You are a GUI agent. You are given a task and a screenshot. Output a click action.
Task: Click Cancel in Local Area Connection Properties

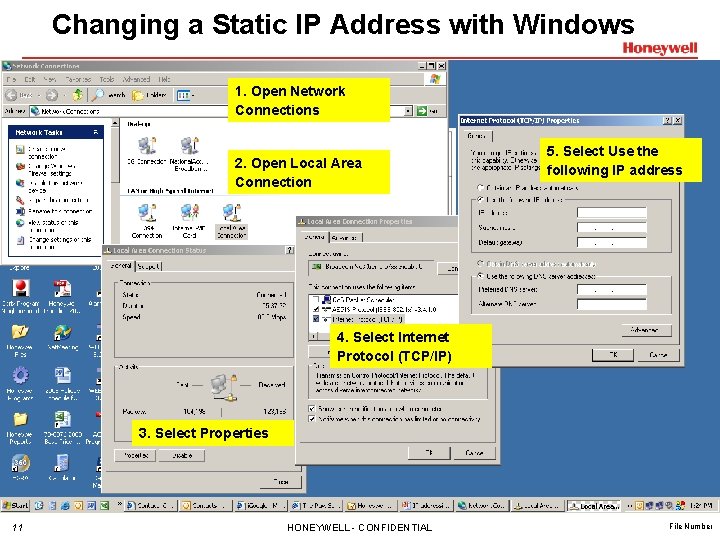pyautogui.click(x=474, y=453)
